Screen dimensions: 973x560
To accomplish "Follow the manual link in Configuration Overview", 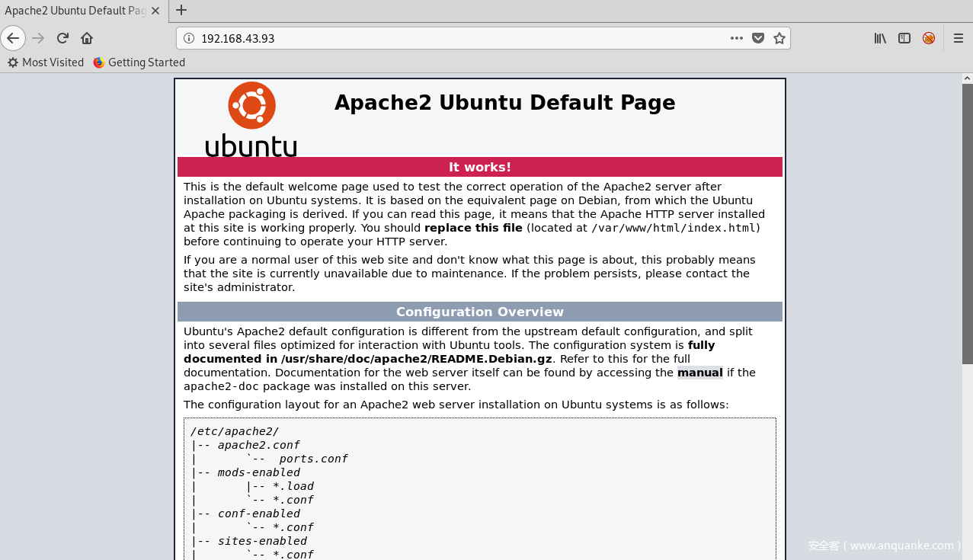I will (699, 373).
